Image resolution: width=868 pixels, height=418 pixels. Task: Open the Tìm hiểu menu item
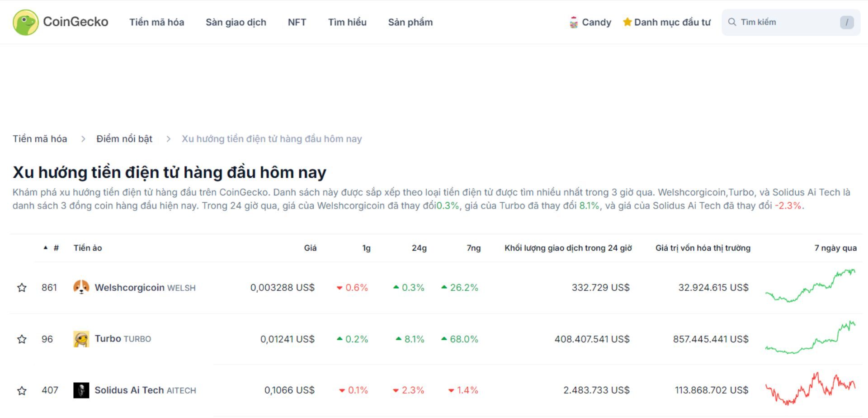(348, 22)
